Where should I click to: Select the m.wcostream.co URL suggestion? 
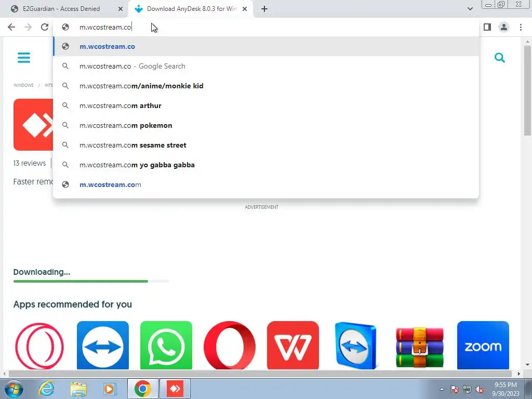click(266, 46)
